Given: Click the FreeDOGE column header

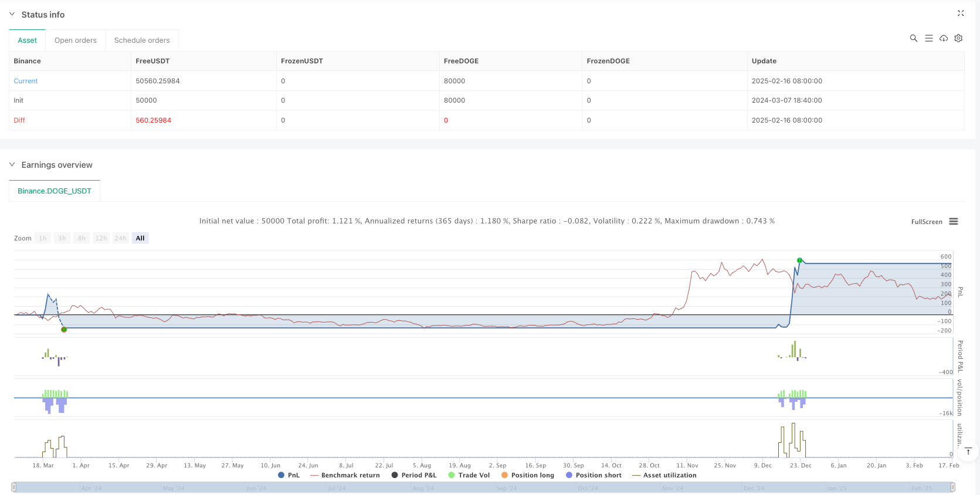Looking at the screenshot, I should pos(461,61).
